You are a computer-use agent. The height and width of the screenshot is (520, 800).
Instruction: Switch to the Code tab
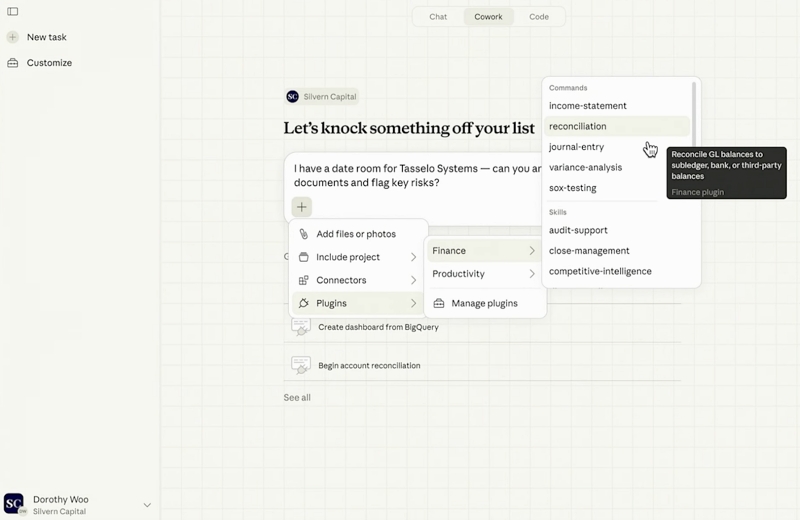(539, 17)
